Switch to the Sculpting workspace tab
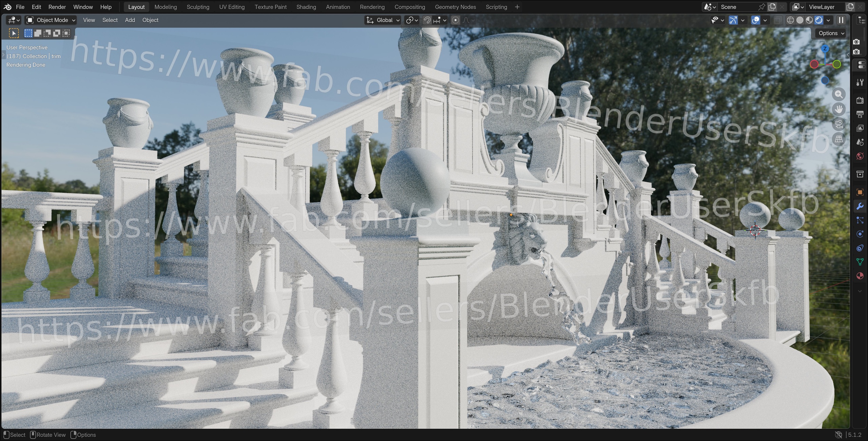 (198, 7)
